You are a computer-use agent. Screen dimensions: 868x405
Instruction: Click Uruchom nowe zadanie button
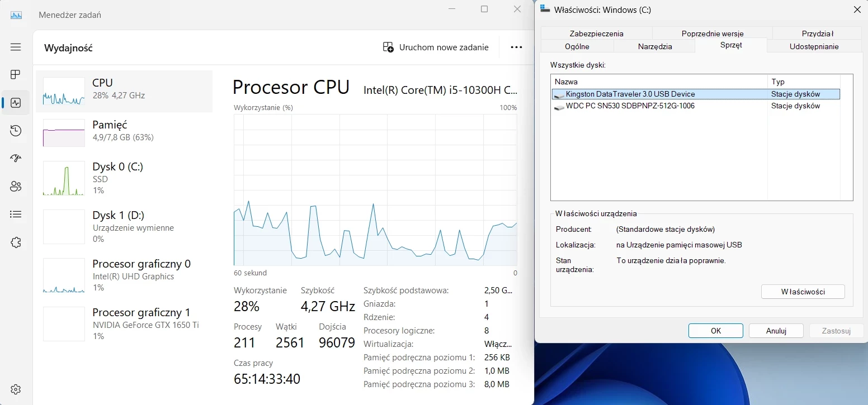[x=436, y=47]
